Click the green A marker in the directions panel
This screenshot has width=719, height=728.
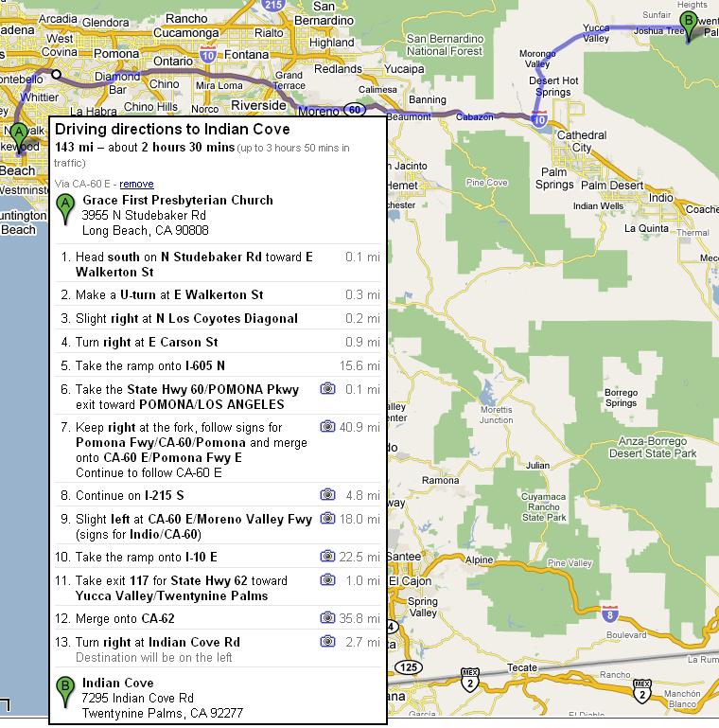click(x=65, y=208)
